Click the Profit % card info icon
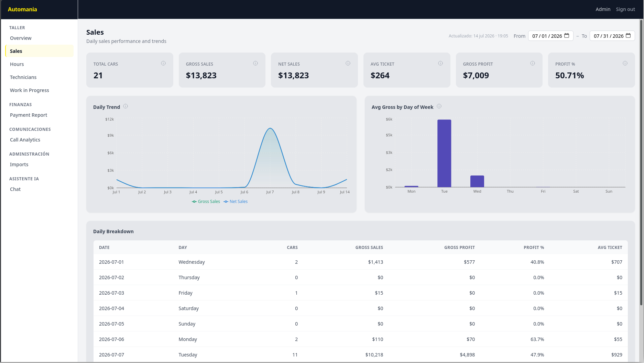This screenshot has height=363, width=644. pyautogui.click(x=625, y=63)
